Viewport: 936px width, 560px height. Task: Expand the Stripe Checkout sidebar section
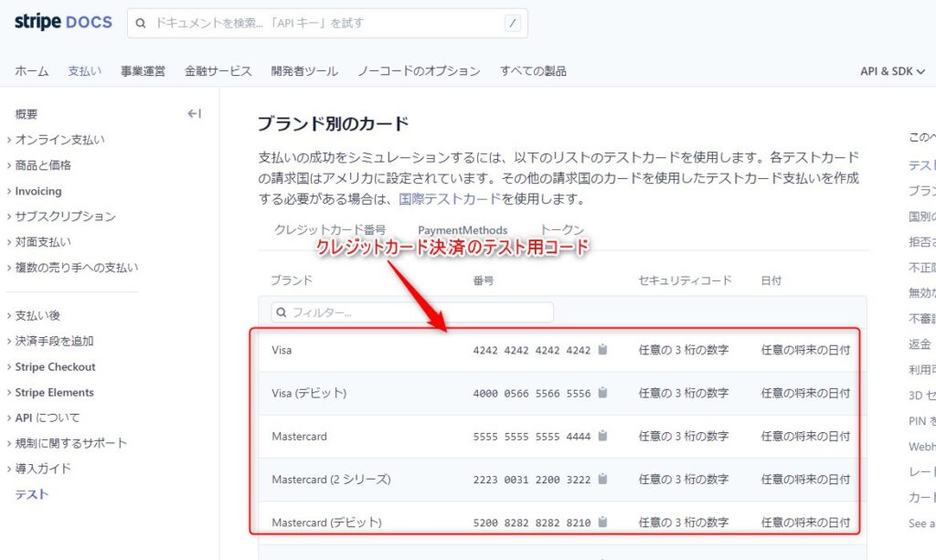55,367
